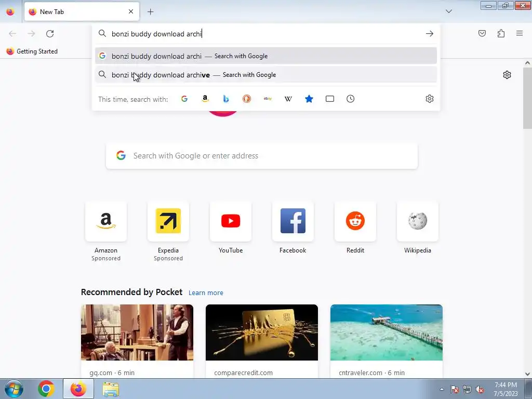532x399 pixels.
Task: Open a new tab with plus button
Action: tap(150, 12)
